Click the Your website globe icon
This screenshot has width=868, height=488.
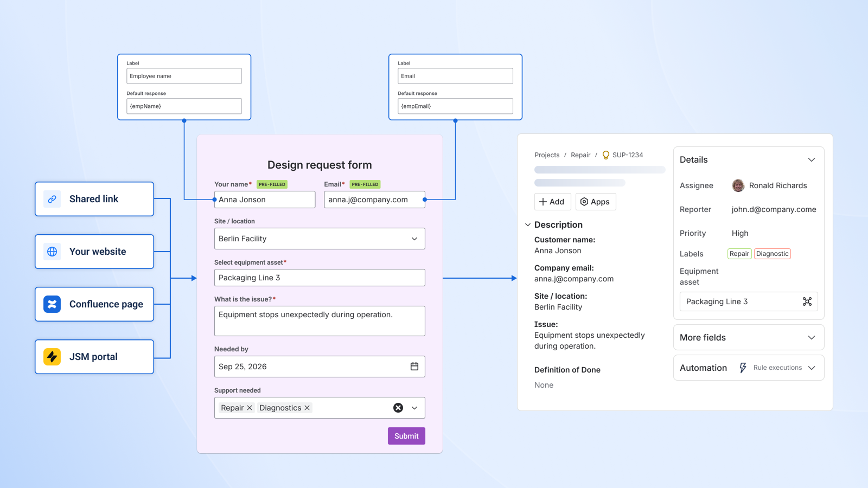coord(52,252)
